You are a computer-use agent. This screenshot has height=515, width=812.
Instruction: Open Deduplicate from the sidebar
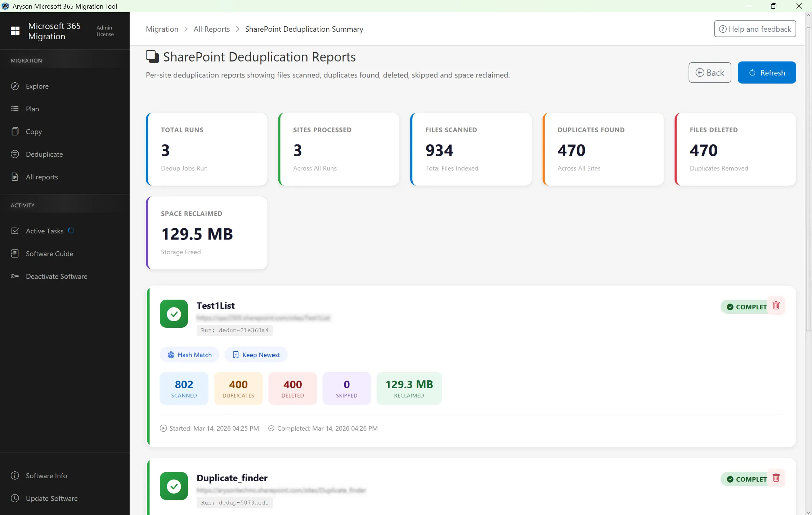tap(44, 154)
